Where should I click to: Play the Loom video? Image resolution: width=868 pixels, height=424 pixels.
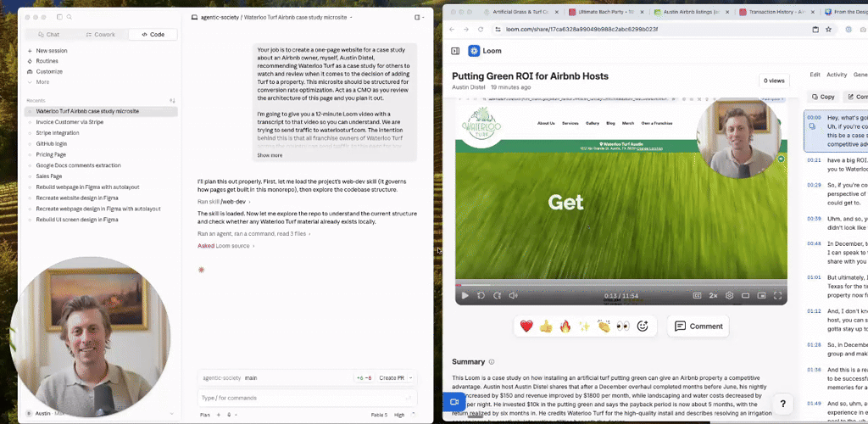tap(465, 296)
